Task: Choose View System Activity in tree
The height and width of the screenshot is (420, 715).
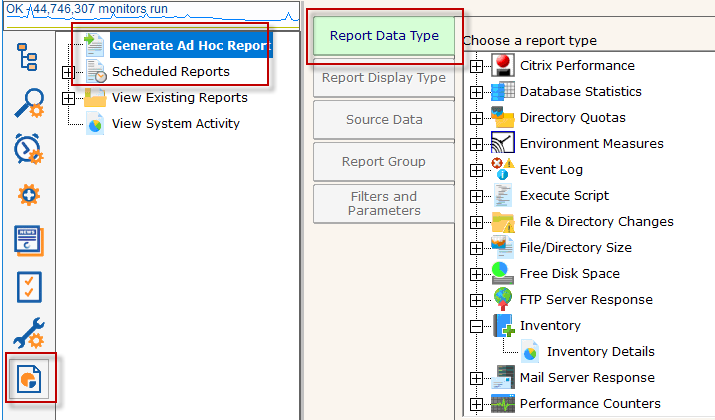Action: pyautogui.click(x=175, y=124)
